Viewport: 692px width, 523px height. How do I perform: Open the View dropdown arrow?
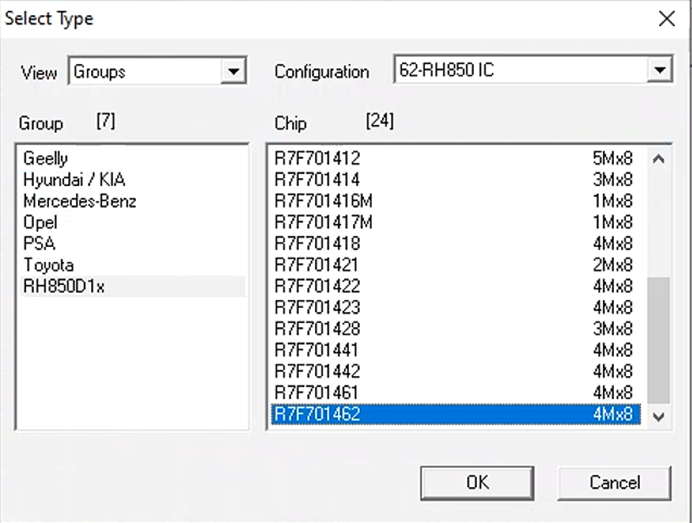pyautogui.click(x=235, y=71)
